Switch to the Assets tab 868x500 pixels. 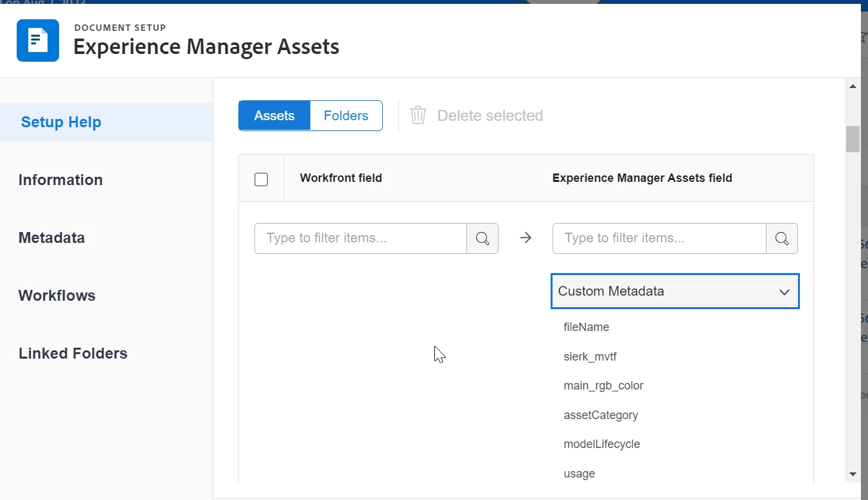click(x=274, y=116)
